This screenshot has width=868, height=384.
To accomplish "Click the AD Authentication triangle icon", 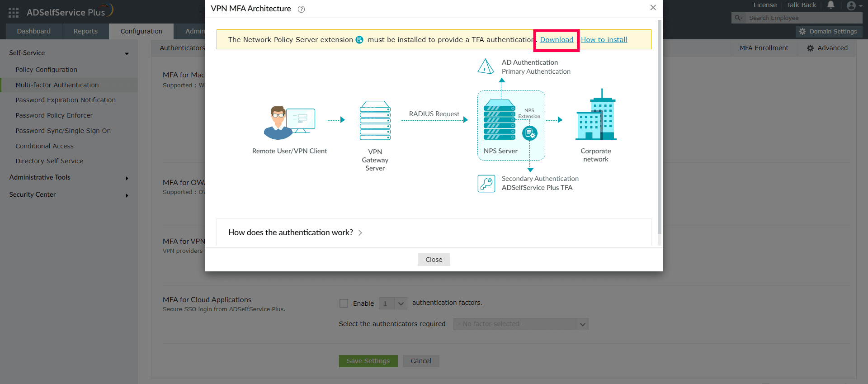I will click(486, 66).
